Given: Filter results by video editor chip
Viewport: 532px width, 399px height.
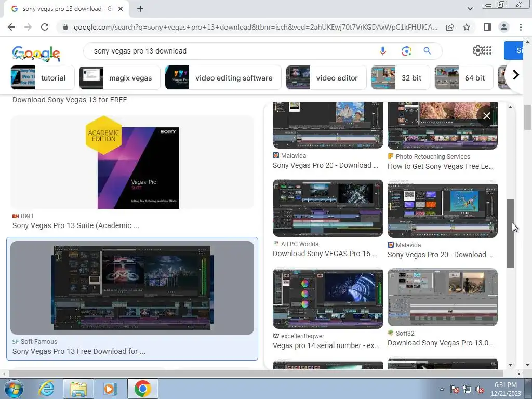Looking at the screenshot, I should [326, 78].
